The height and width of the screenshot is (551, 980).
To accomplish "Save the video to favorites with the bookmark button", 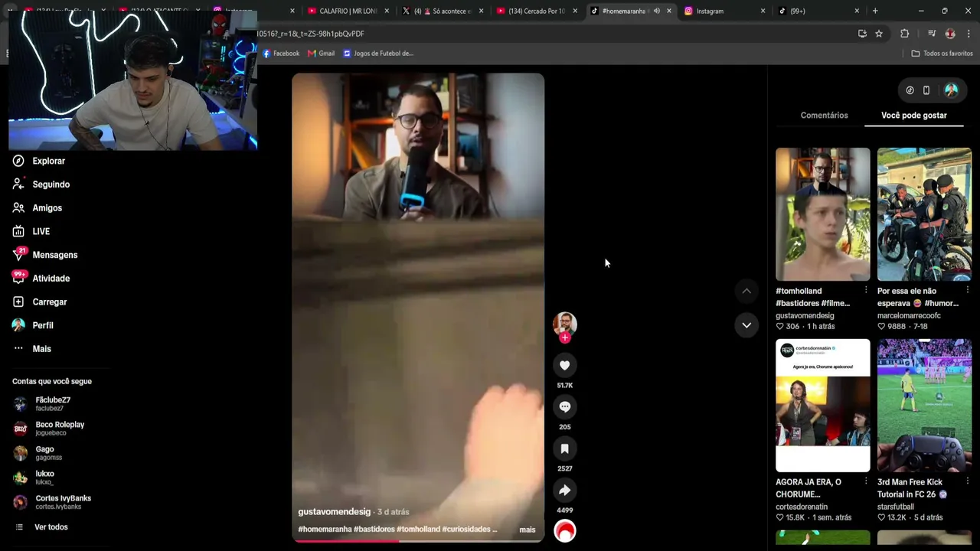I will click(565, 449).
